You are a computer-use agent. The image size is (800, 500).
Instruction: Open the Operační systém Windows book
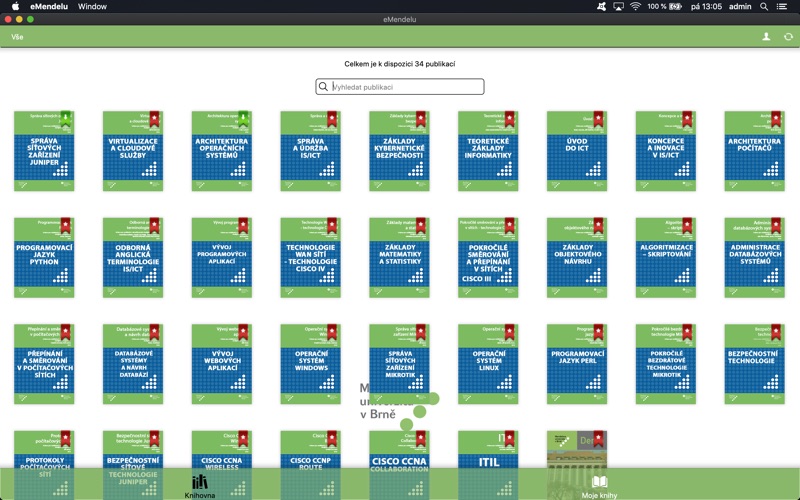coord(310,364)
